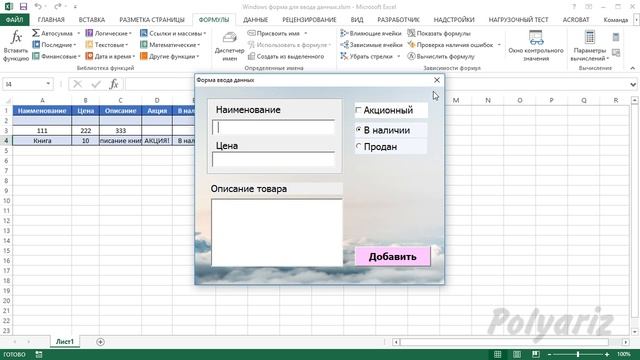The width and height of the screenshot is (640, 360).
Task: Select the Продан radio button
Action: 358,146
